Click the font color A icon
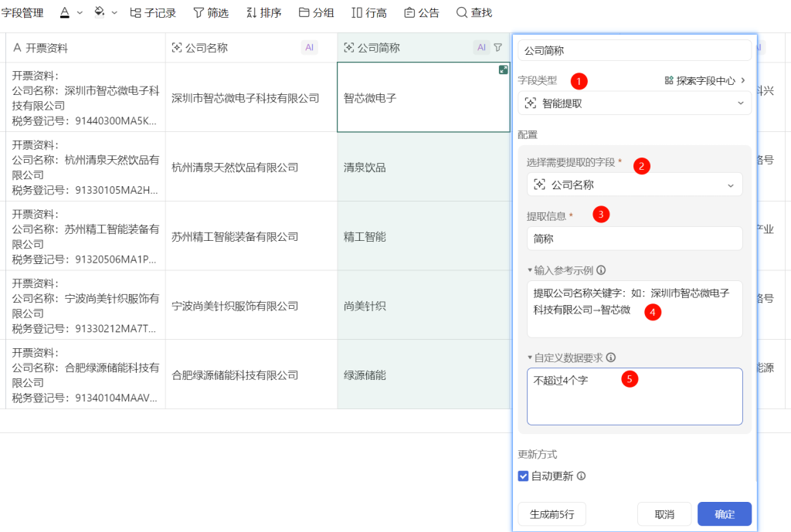The height and width of the screenshot is (532, 791). (65, 12)
